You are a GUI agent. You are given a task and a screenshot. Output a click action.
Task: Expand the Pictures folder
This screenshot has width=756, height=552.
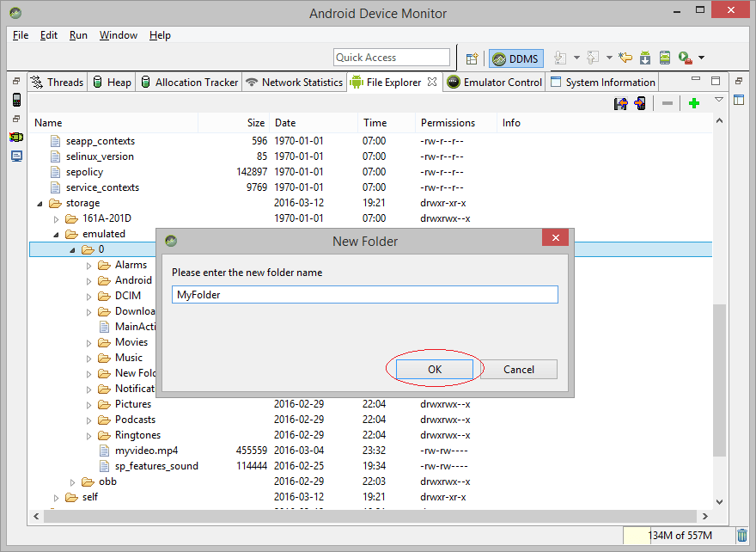point(88,405)
